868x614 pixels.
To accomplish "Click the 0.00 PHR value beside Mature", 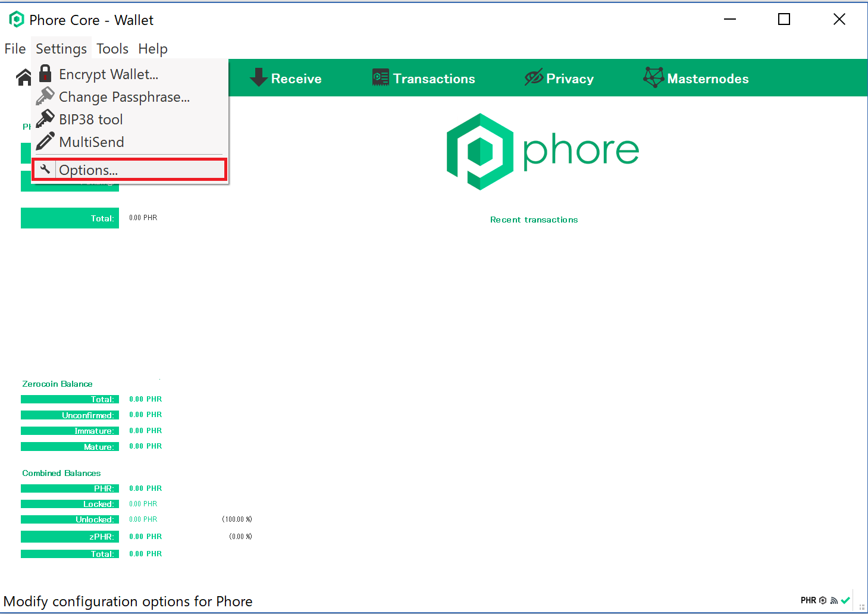I will pos(146,446).
